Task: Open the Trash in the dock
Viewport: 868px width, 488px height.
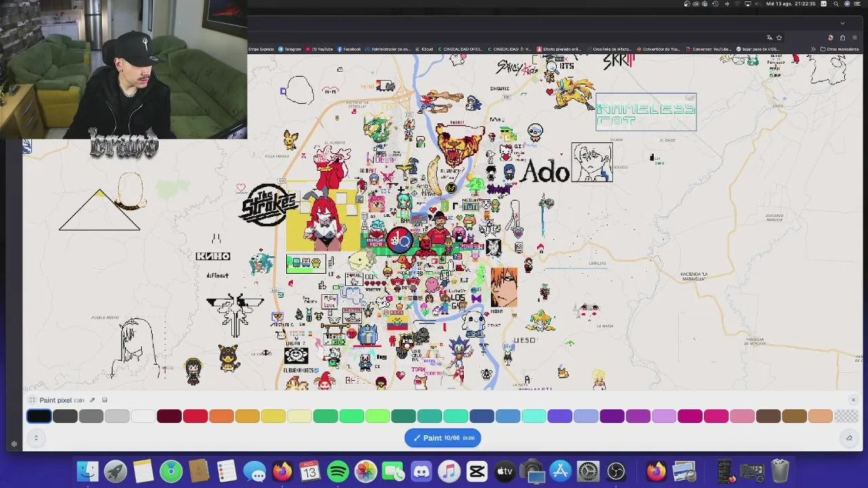Action: [780, 471]
